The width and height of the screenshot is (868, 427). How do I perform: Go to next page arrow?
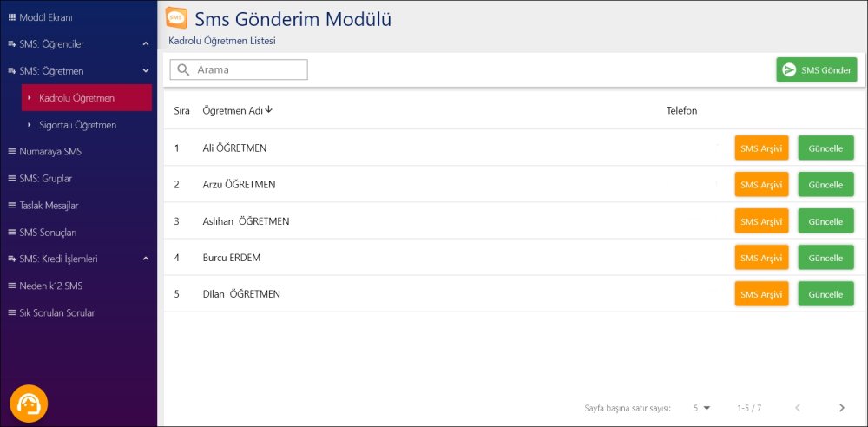(841, 407)
